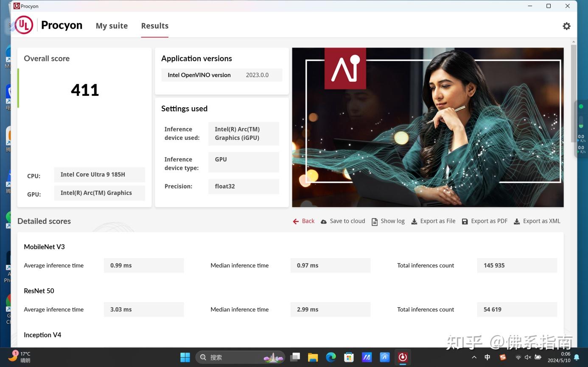Show hidden tray icons with the chevron
Screen dimensions: 588x367
pyautogui.click(x=474, y=357)
